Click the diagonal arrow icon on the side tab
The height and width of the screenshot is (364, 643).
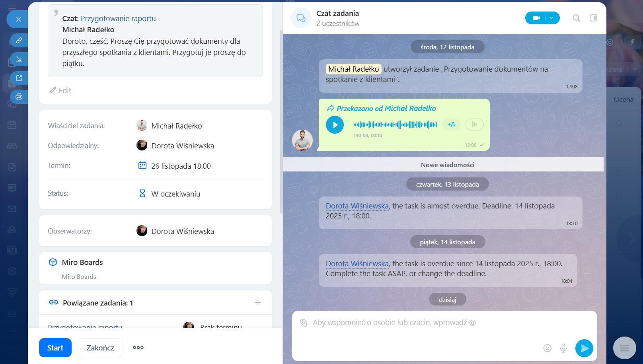pos(19,60)
